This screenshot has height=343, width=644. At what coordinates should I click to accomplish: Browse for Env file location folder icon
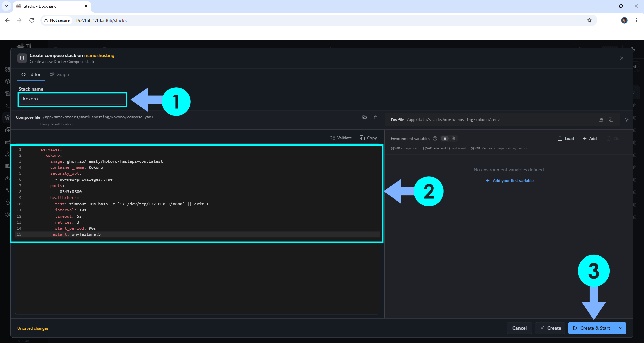[601, 120]
